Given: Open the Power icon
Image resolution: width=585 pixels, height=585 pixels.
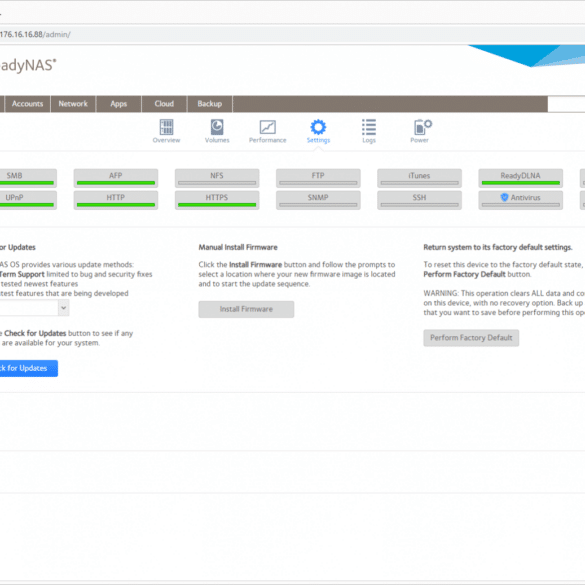Looking at the screenshot, I should [x=420, y=131].
